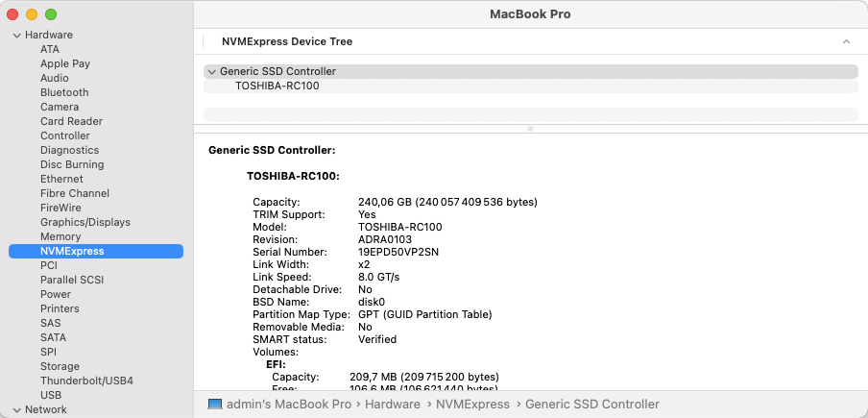Open Diagnostics in the sidebar
Screen dimensions: 868x418
[x=69, y=150]
